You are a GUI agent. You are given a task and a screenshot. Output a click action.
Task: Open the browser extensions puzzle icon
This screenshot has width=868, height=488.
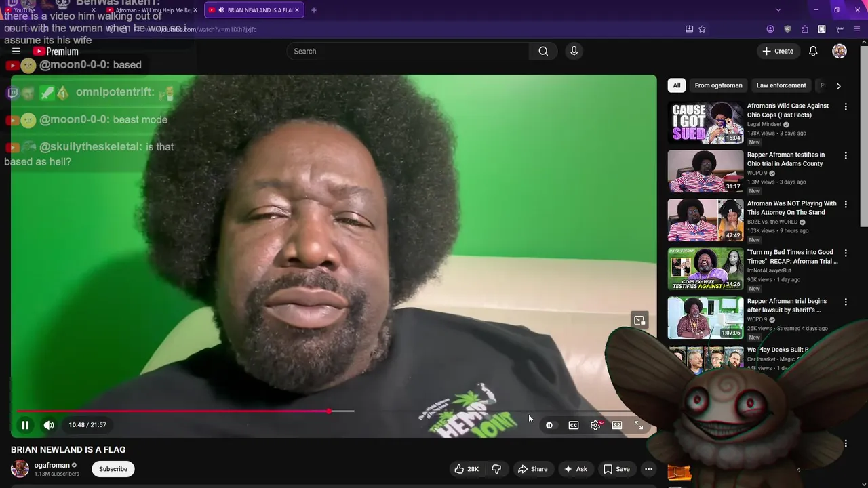click(805, 29)
